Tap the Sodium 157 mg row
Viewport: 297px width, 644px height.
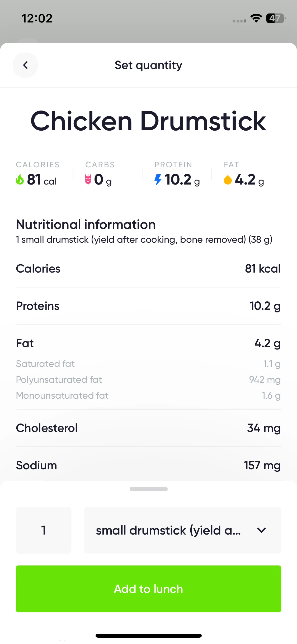tap(148, 465)
